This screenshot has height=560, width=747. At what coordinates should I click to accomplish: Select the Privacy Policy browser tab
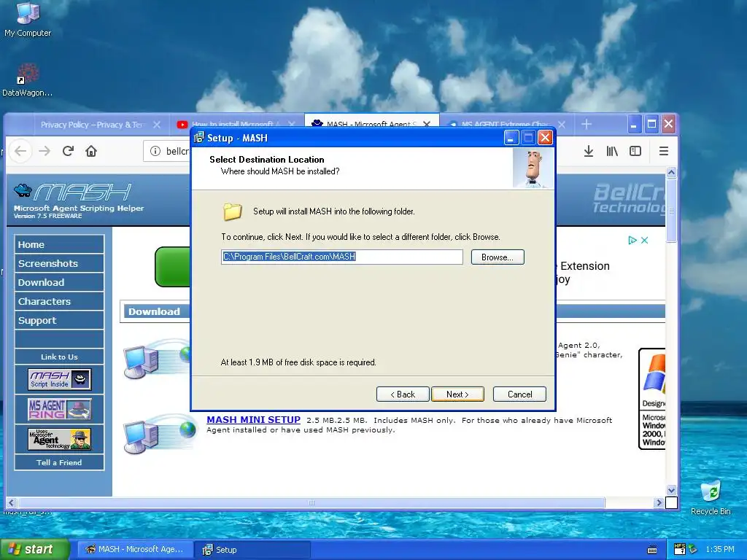click(93, 124)
